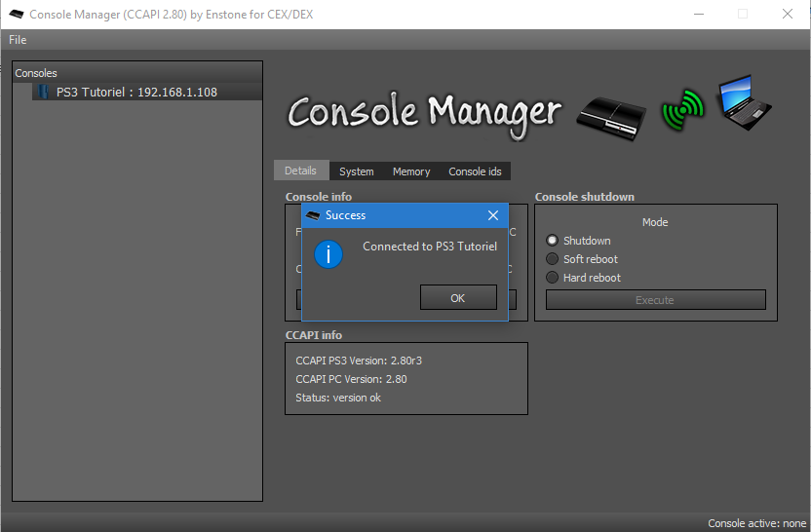The width and height of the screenshot is (811, 532).
Task: Close the Success dialog with X
Action: (493, 215)
